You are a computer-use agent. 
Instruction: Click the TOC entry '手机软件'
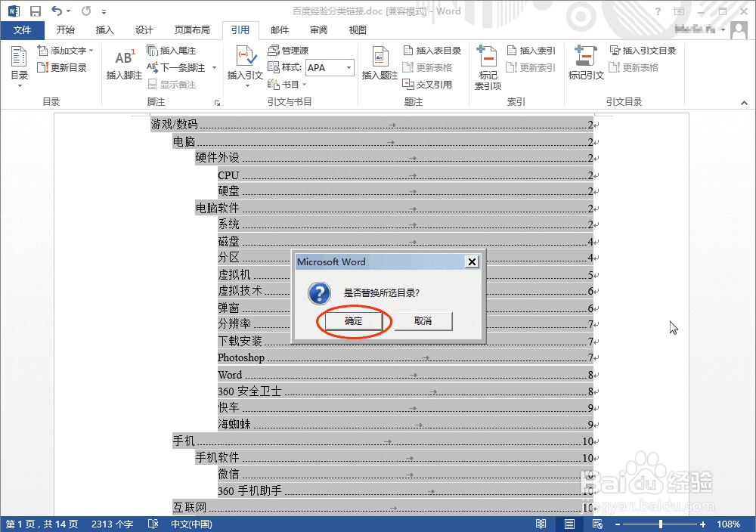217,457
